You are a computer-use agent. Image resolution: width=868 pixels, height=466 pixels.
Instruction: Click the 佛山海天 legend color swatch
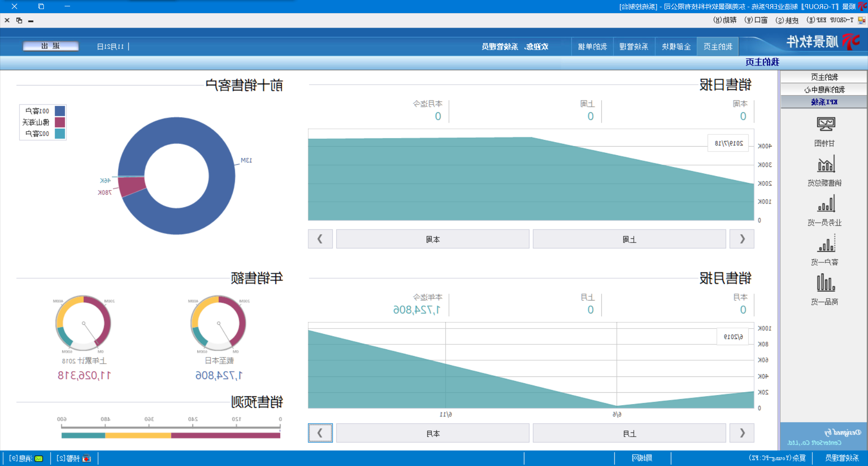[x=60, y=122]
